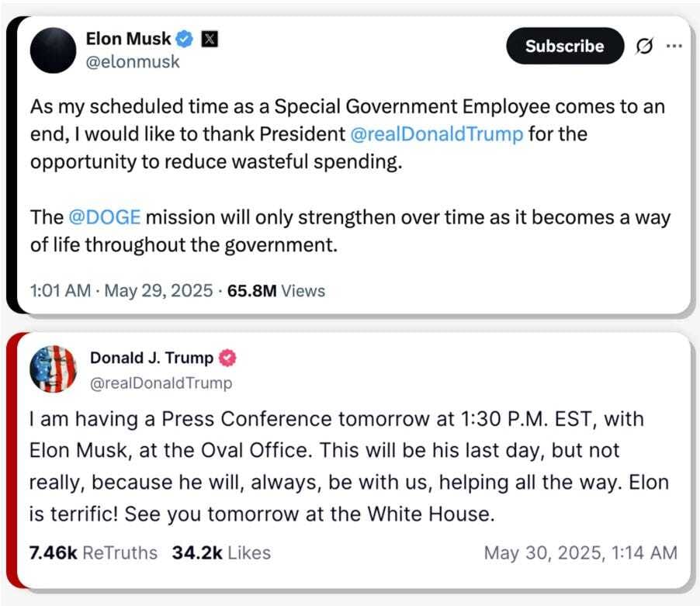
Task: Click Donald J. Trump's flag-painted avatar
Action: click(x=53, y=369)
